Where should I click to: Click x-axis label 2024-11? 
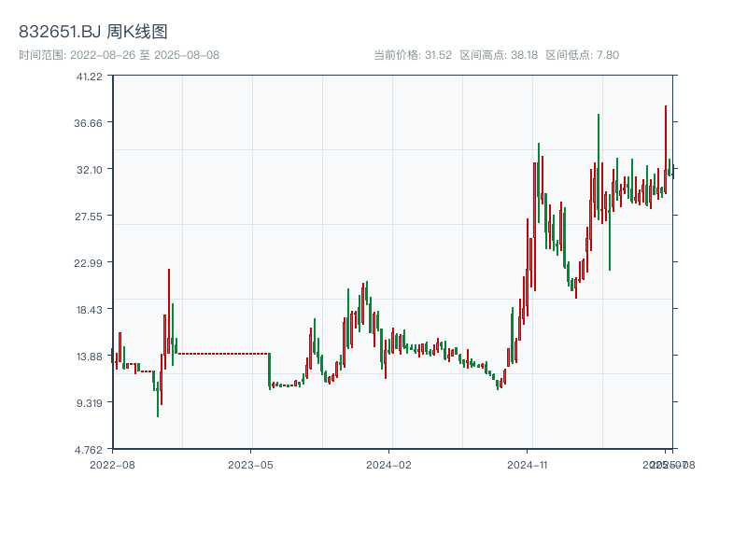point(527,465)
